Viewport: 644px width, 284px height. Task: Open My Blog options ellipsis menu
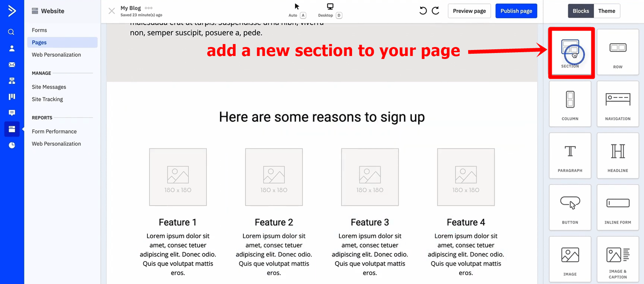(148, 8)
